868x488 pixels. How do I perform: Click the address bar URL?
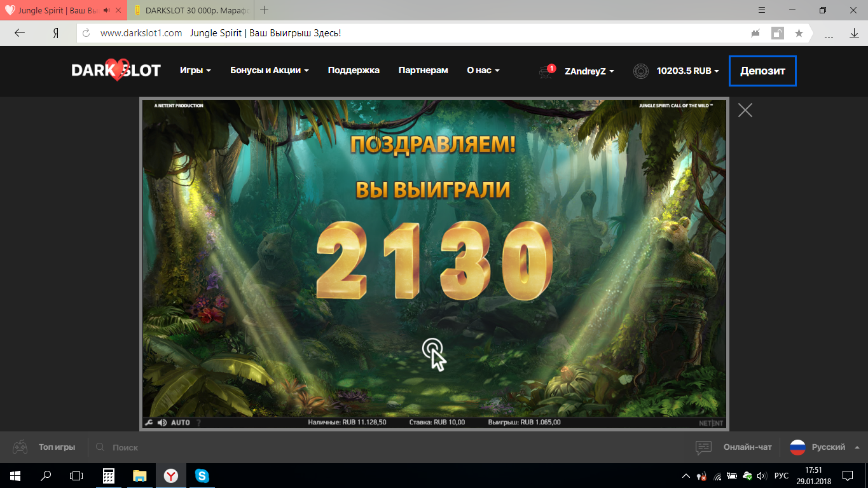141,33
